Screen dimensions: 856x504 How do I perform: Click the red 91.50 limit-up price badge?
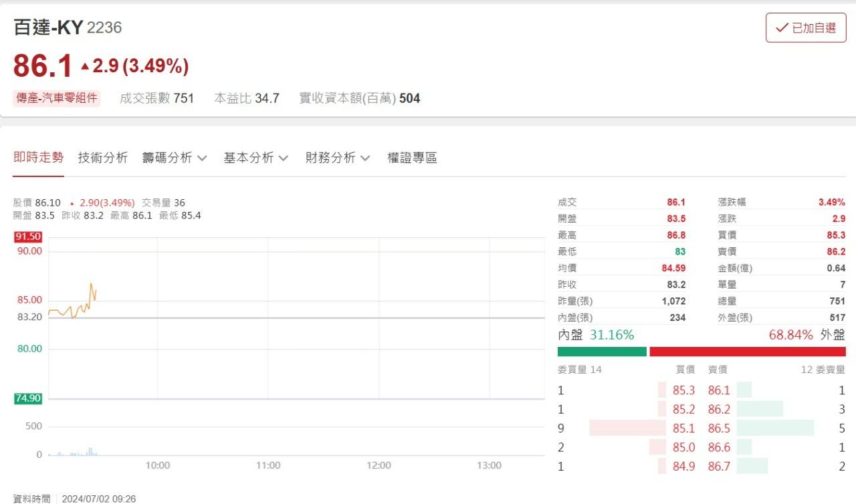pyautogui.click(x=27, y=237)
